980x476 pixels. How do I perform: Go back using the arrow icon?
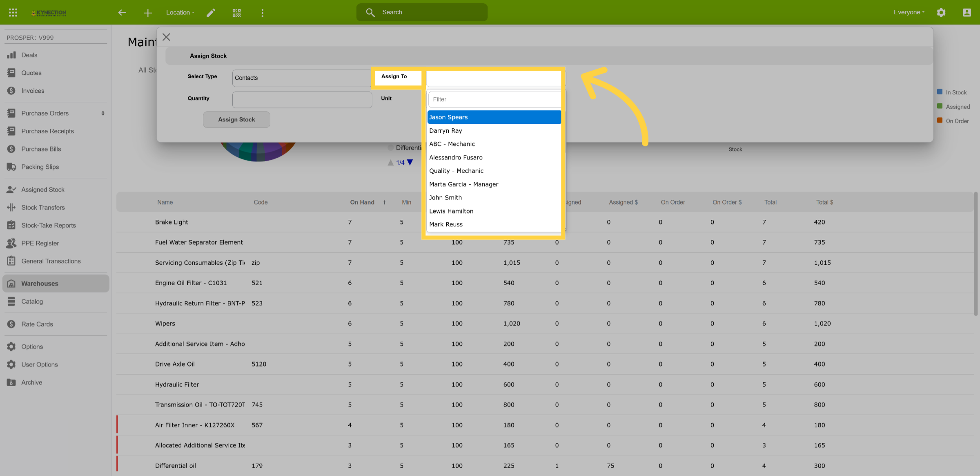122,13
